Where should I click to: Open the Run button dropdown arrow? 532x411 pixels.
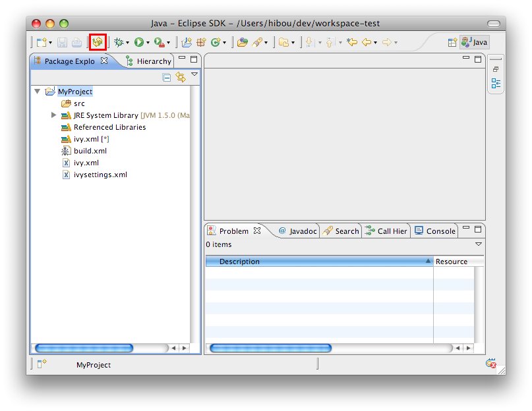point(148,43)
